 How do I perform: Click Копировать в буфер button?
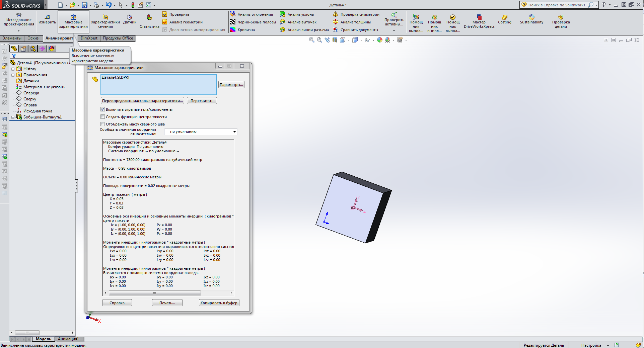point(219,303)
